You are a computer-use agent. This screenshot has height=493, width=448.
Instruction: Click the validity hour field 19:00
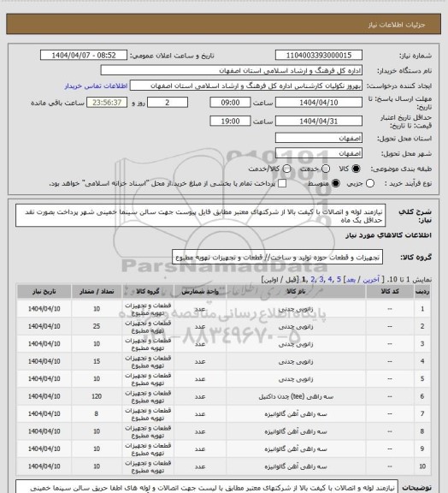coord(230,121)
